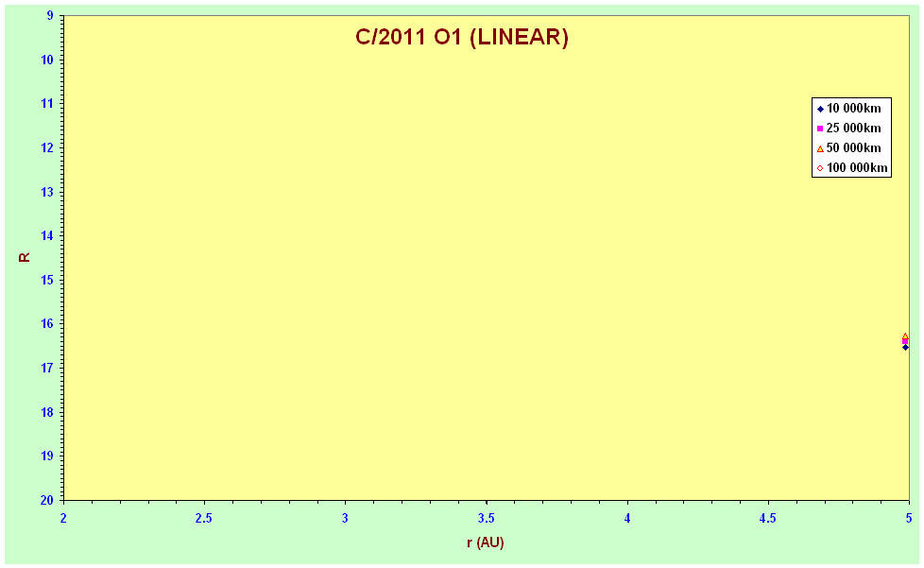Click x-axis label 5
924x568 pixels.
pyautogui.click(x=909, y=519)
